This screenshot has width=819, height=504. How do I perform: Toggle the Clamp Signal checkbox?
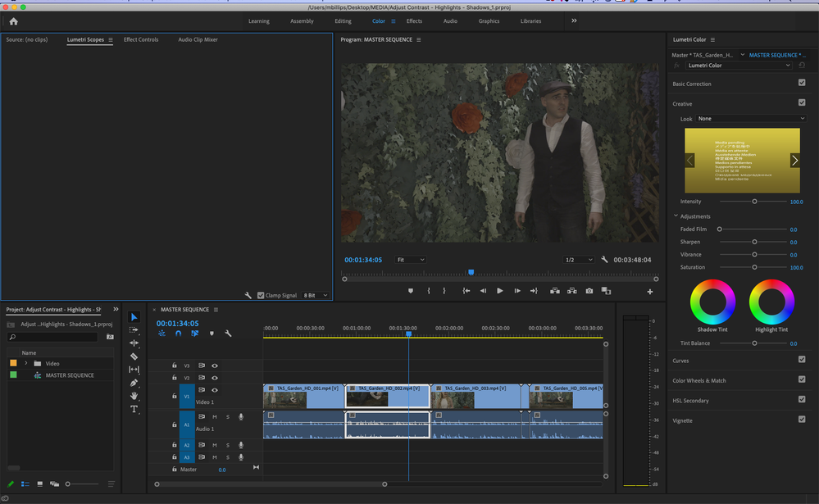click(261, 295)
